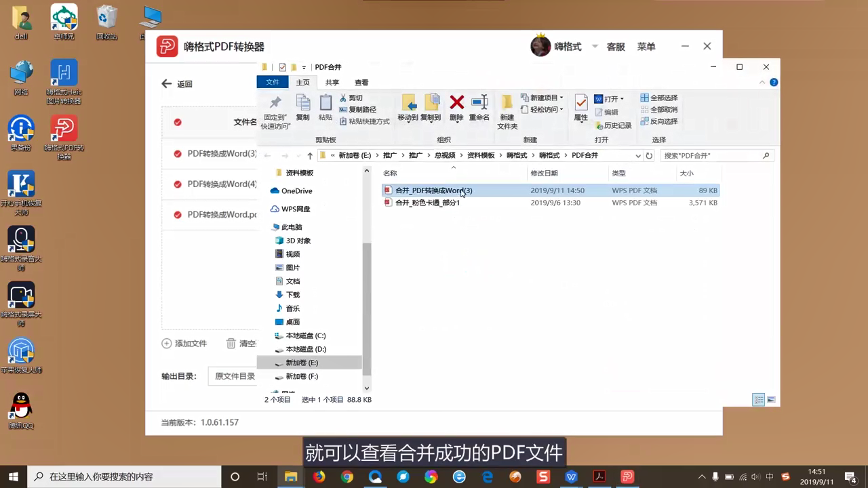The height and width of the screenshot is (488, 868).
Task: Open user dropdown arrow beside 嗨格式
Action: tap(595, 46)
